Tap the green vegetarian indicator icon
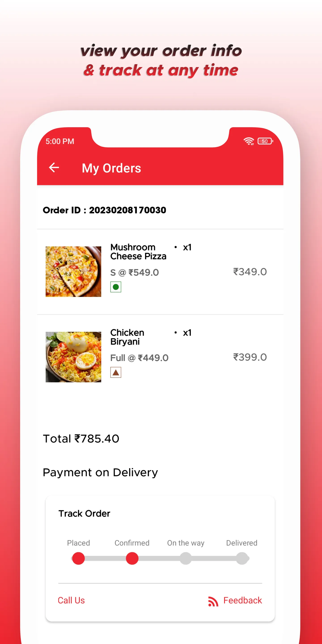 point(116,287)
